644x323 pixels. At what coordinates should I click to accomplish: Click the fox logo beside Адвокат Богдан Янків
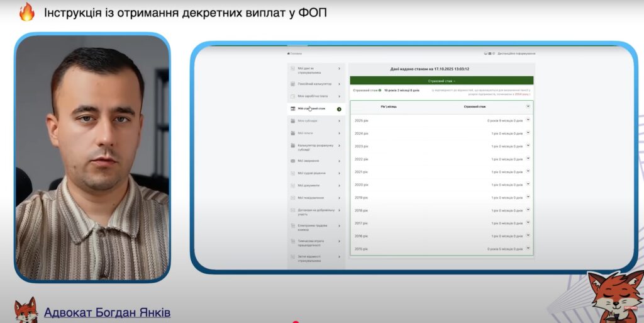26,310
